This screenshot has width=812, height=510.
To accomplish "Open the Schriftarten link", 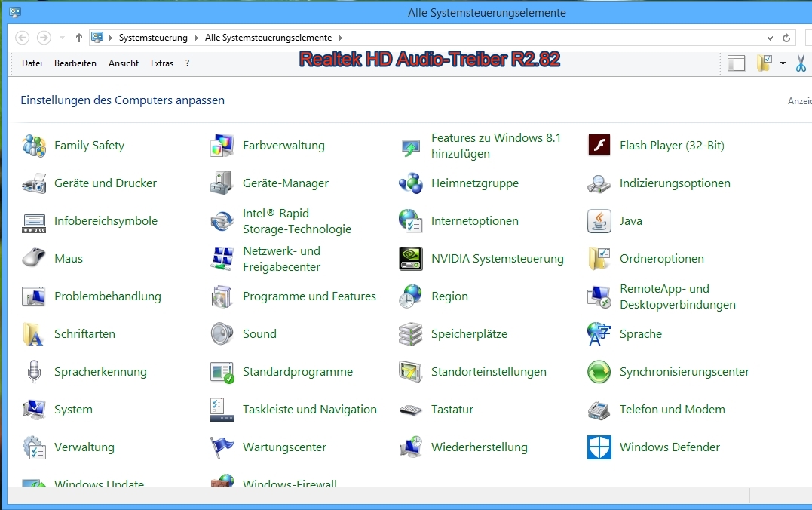I will (x=84, y=334).
